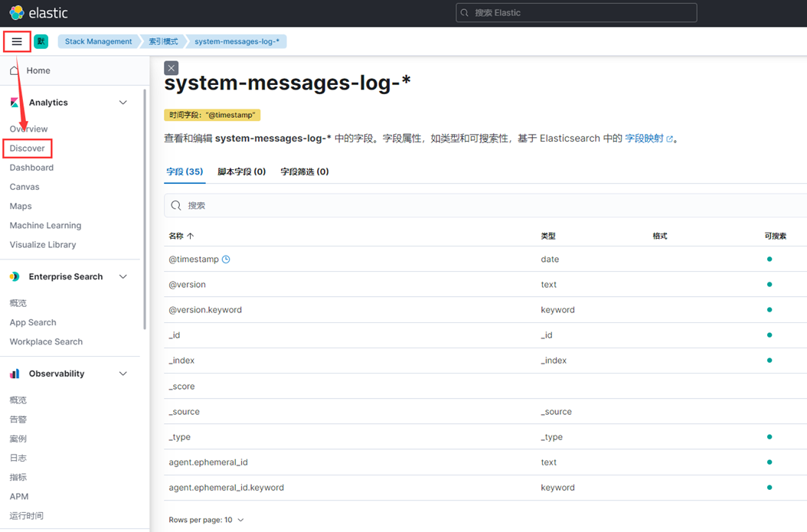The height and width of the screenshot is (532, 807).
Task: Open Stack Management breadcrumb
Action: [98, 41]
